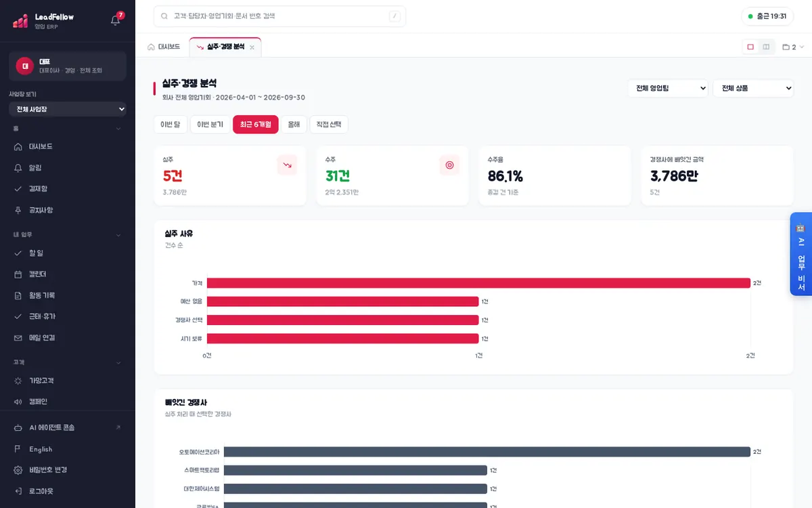Open the tab list dropdown showing 2
This screenshot has height=508, width=812.
pos(793,47)
